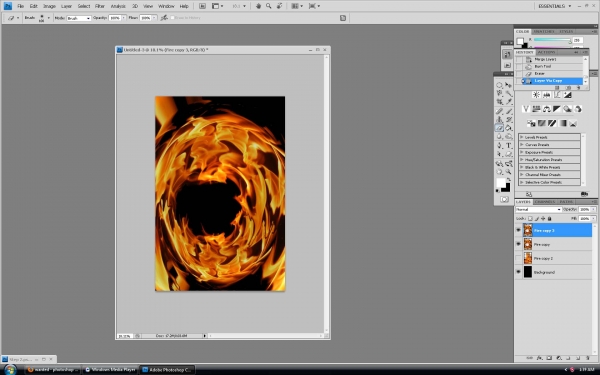Screen dimensions: 600x375
Task: Select the Crop tool in toolbox
Action: (x=499, y=102)
